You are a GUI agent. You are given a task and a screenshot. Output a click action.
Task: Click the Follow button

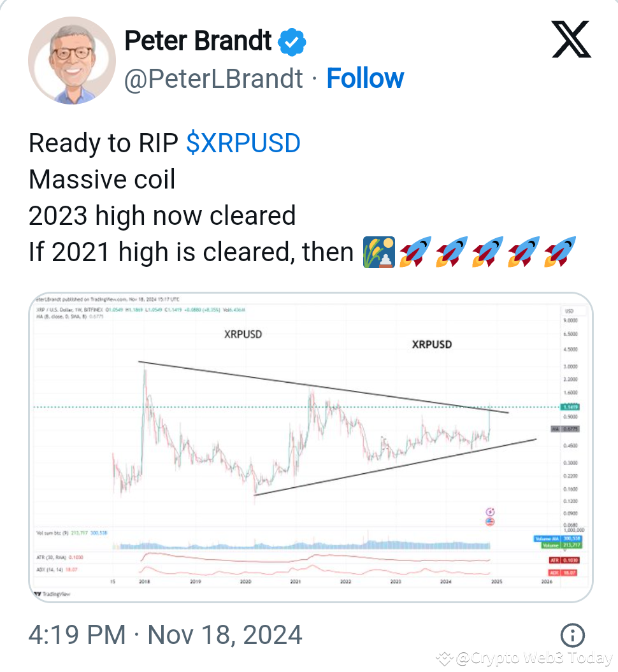365,78
